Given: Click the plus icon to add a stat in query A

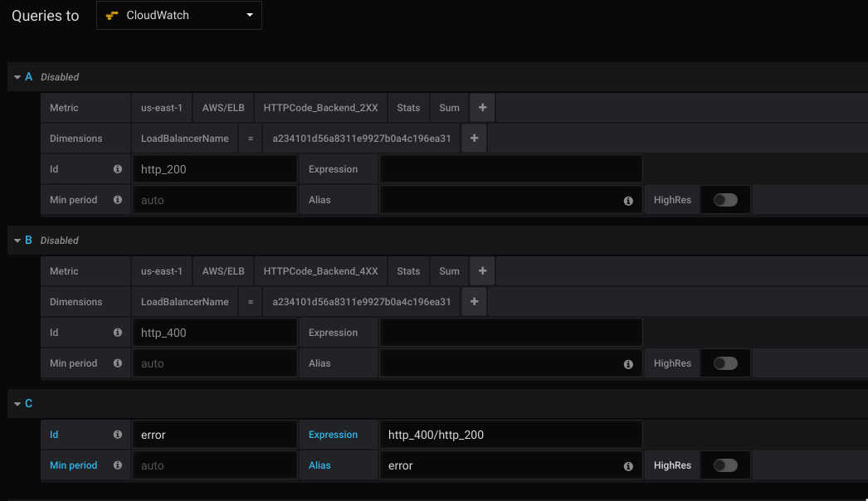Looking at the screenshot, I should [481, 107].
